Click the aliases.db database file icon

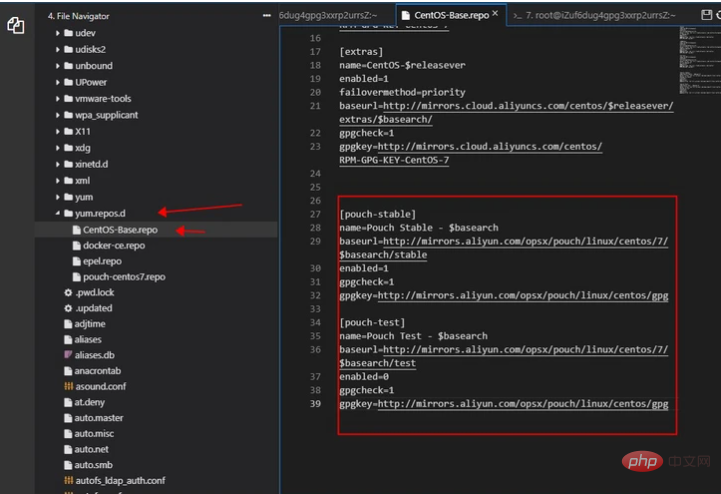pyautogui.click(x=67, y=355)
